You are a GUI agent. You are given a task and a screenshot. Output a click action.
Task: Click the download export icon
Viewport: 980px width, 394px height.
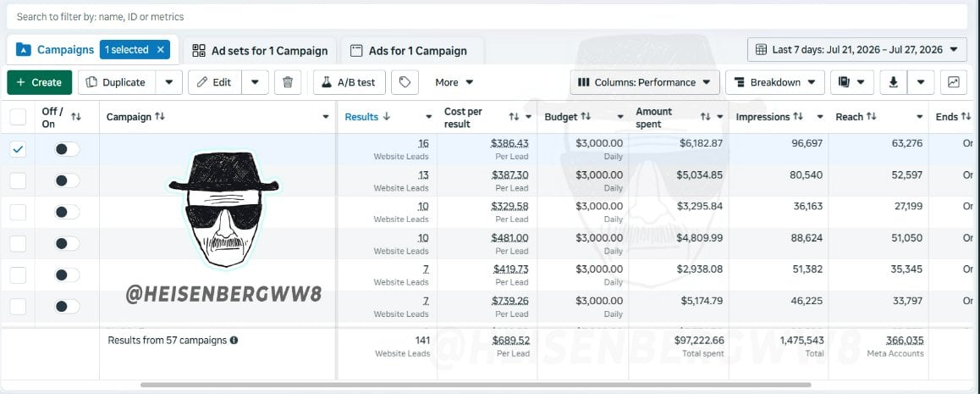895,82
